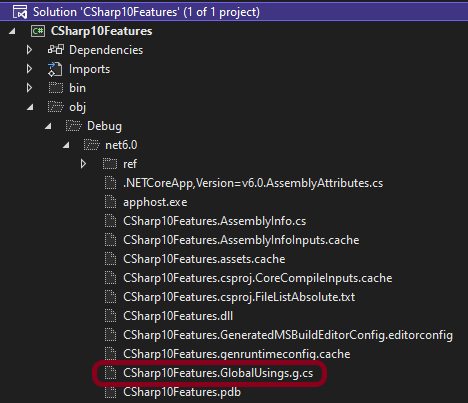
Task: Click the ref folder icon
Action: (x=110, y=164)
